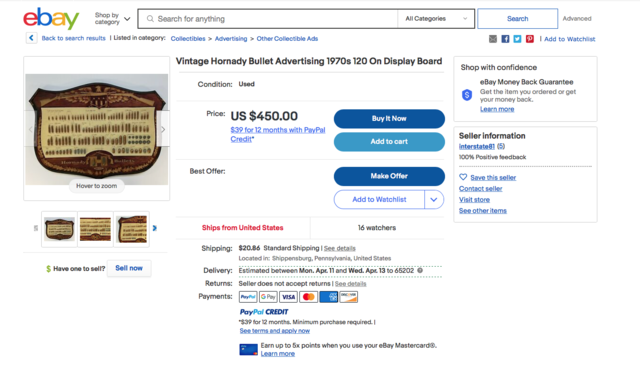Expand the Add to Watchlist chevron menu
This screenshot has height=375, width=640.
434,200
